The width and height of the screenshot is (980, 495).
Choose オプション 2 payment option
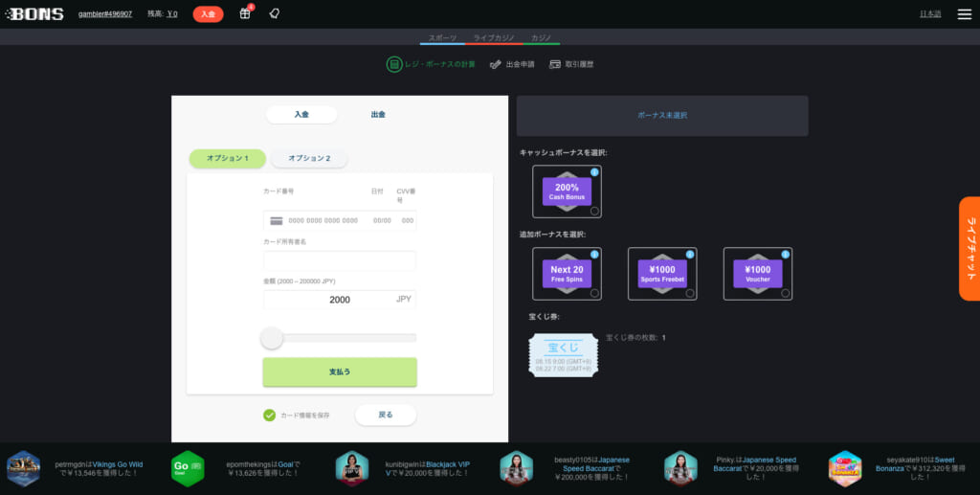[309, 158]
